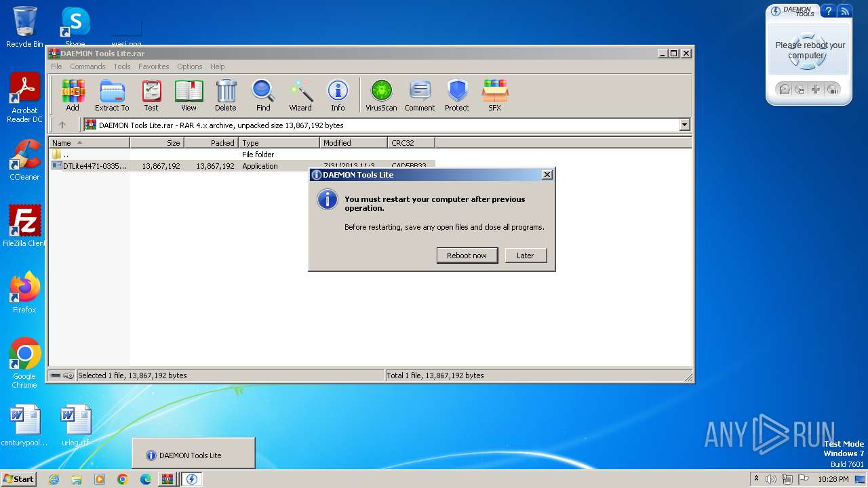868x488 pixels.
Task: Click the Later button
Action: click(x=526, y=256)
